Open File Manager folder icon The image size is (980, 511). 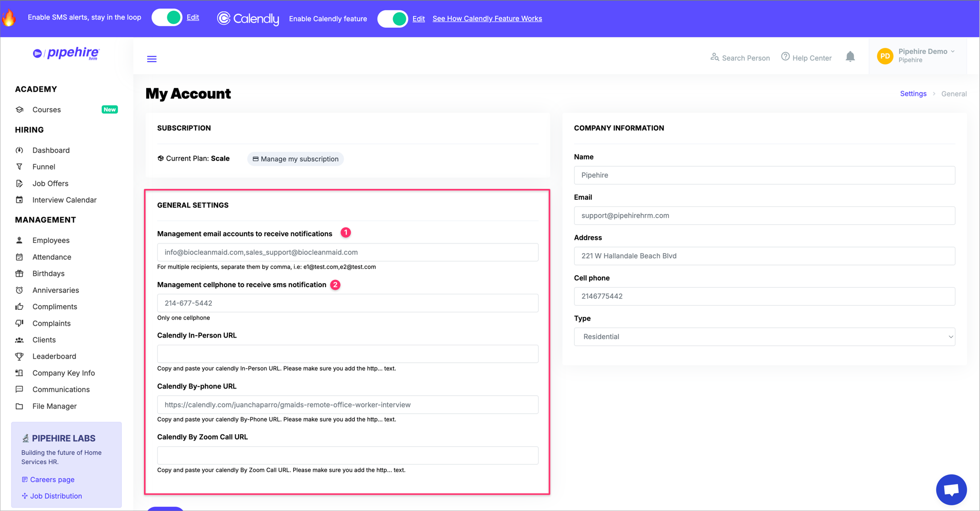point(20,406)
